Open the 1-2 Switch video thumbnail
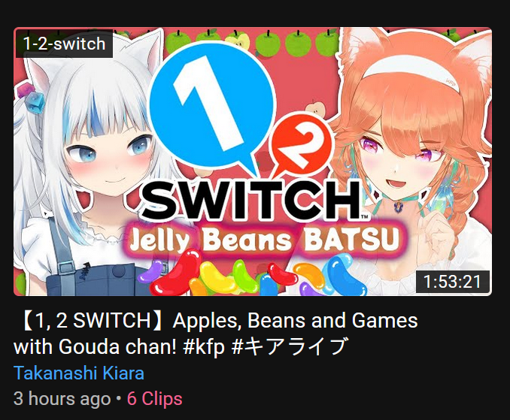This screenshot has width=510, height=420. [253, 162]
